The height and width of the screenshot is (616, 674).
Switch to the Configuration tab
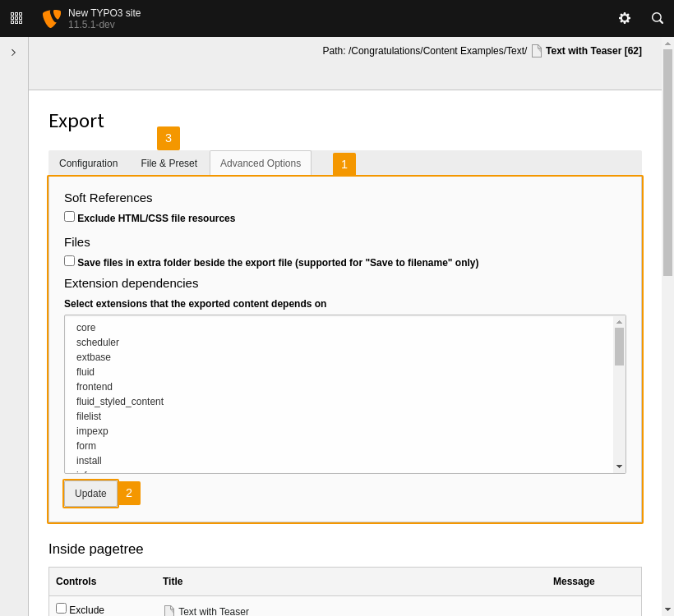(x=88, y=163)
